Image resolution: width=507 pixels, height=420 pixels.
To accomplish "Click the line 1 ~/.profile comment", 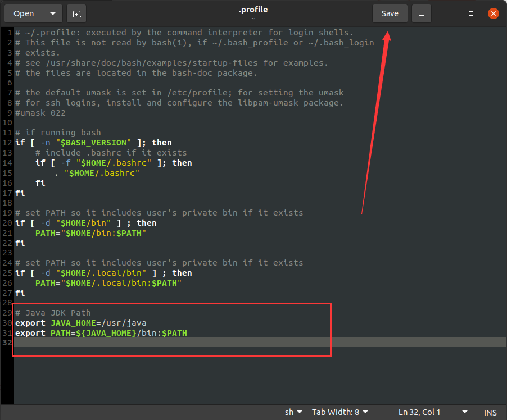I will pos(184,33).
